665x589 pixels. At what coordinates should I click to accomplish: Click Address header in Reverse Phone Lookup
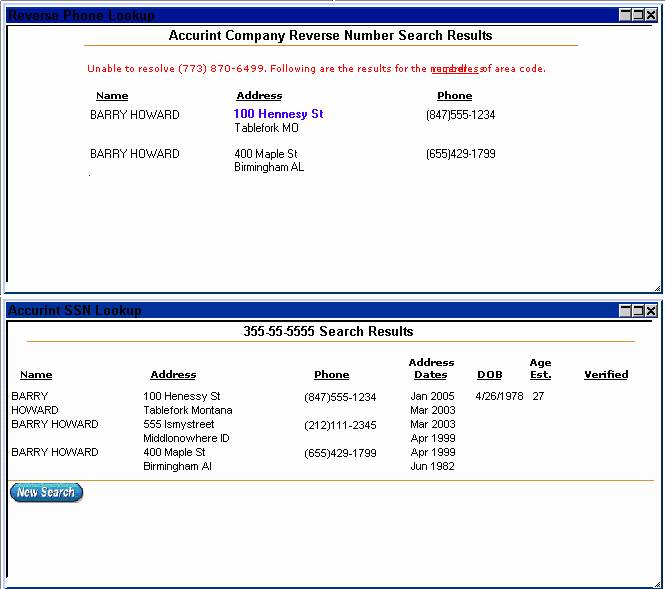tap(259, 96)
